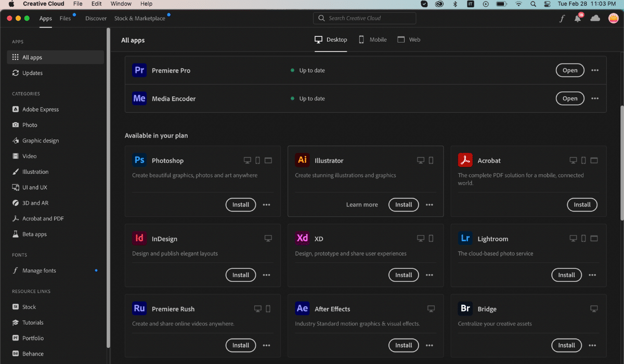Screen dimensions: 624x364
Task: Click the film icon for Video category
Action: pos(16,156)
